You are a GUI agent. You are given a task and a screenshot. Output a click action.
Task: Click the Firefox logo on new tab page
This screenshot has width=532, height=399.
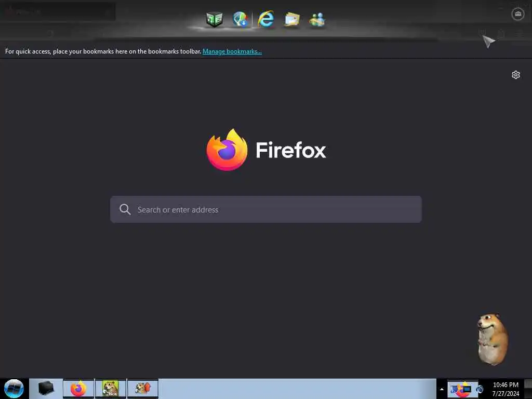227,150
